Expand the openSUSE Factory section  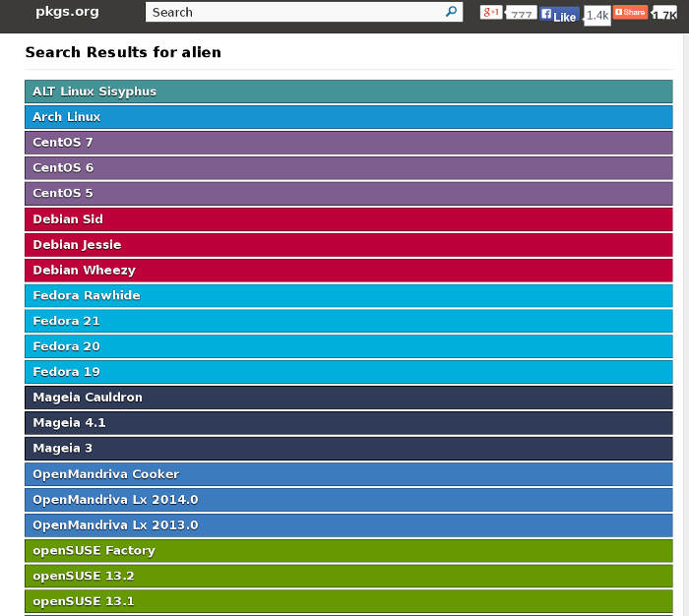click(348, 551)
